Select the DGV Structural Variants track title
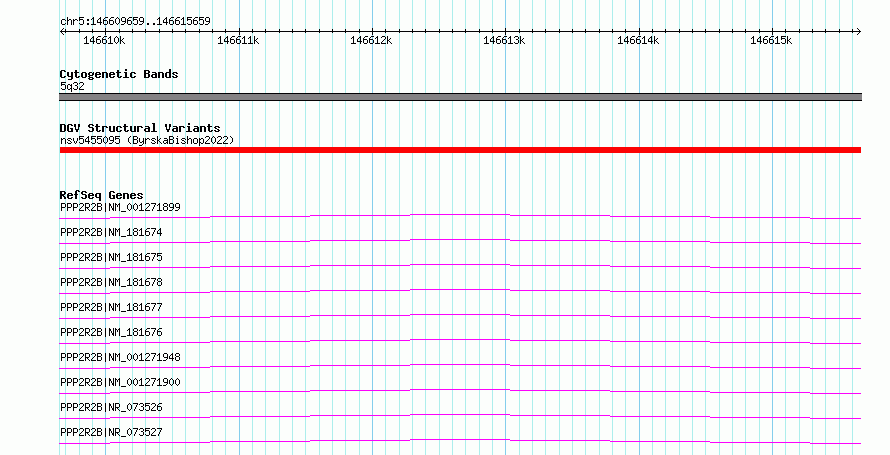The height and width of the screenshot is (455, 890). [140, 128]
